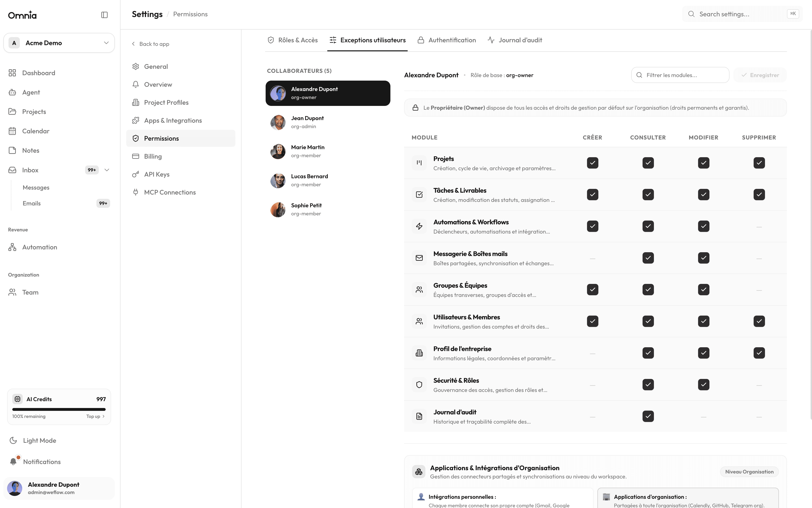Screen dimensions: 812x508
Task: Open General settings gear icon
Action: pyautogui.click(x=136, y=66)
